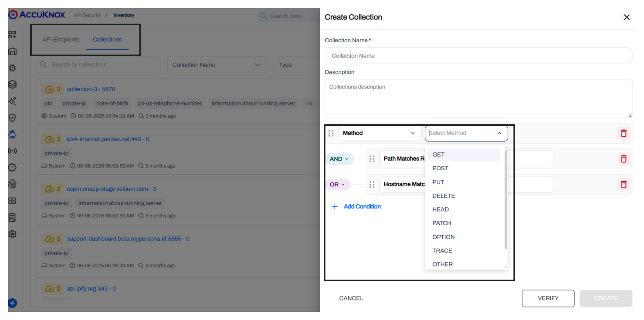
Task: Click the method list scrollbar
Action: click(x=505, y=200)
